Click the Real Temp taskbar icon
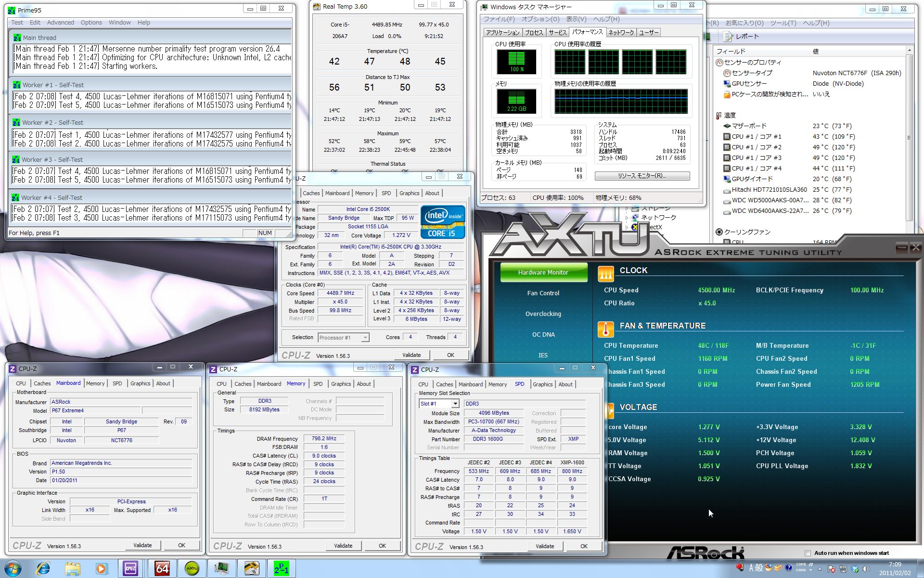924x578 pixels. pyautogui.click(x=252, y=568)
